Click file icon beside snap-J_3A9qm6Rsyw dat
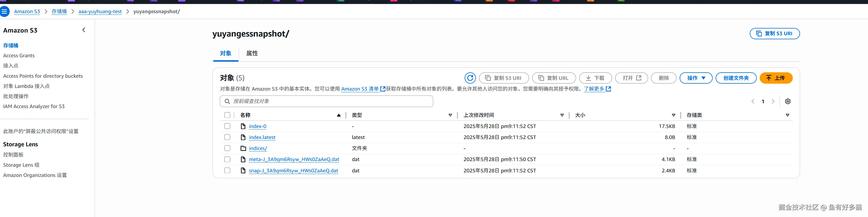Image resolution: width=868 pixels, height=217 pixels. tap(243, 170)
